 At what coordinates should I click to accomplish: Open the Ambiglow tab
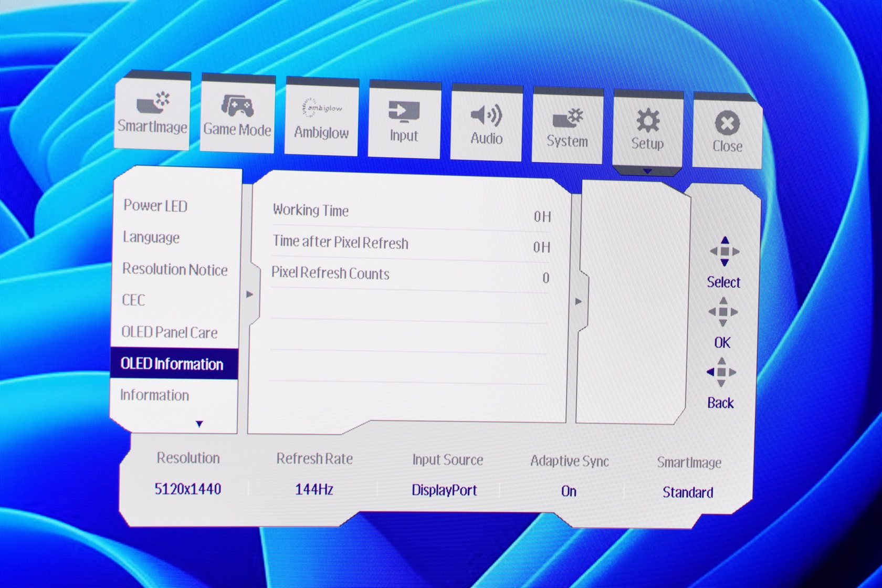321,118
